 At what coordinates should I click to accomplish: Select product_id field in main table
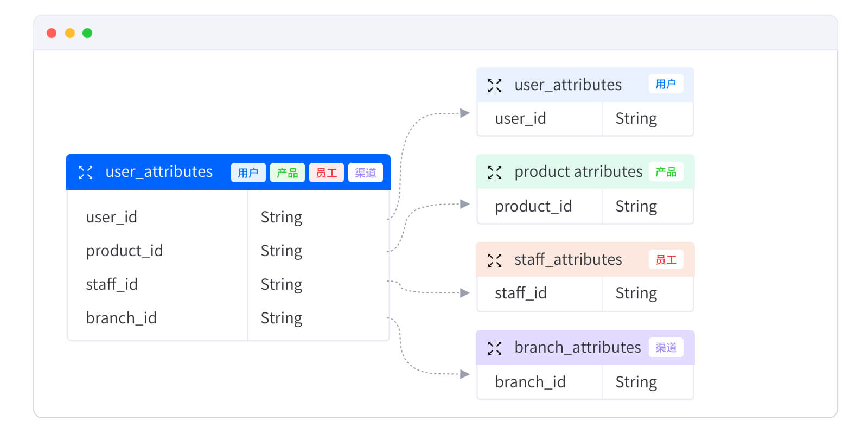(124, 251)
